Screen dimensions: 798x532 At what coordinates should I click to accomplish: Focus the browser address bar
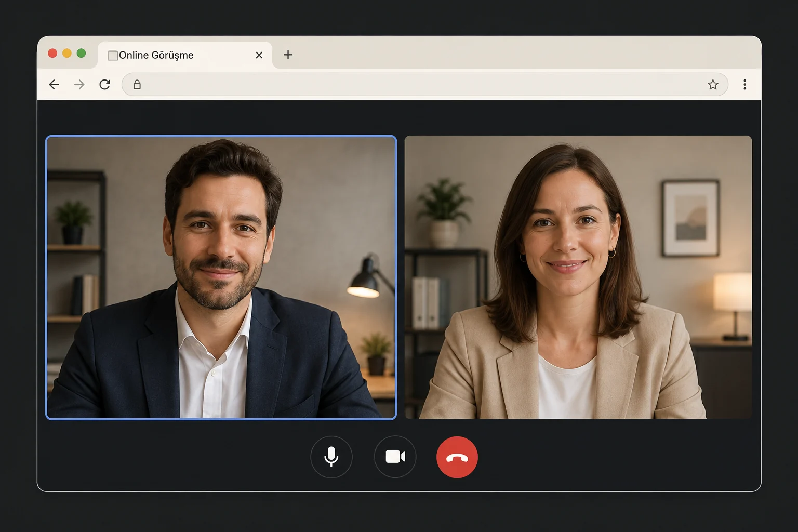point(424,84)
